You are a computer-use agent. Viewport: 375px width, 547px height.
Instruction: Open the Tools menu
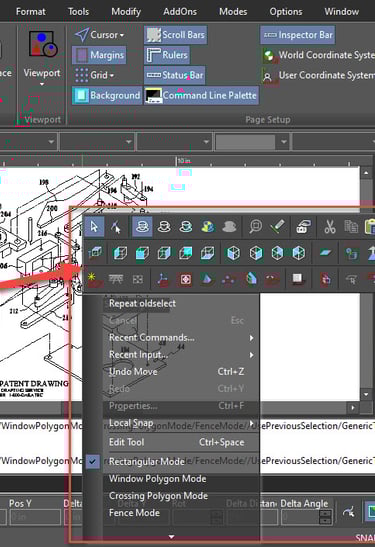pos(78,12)
